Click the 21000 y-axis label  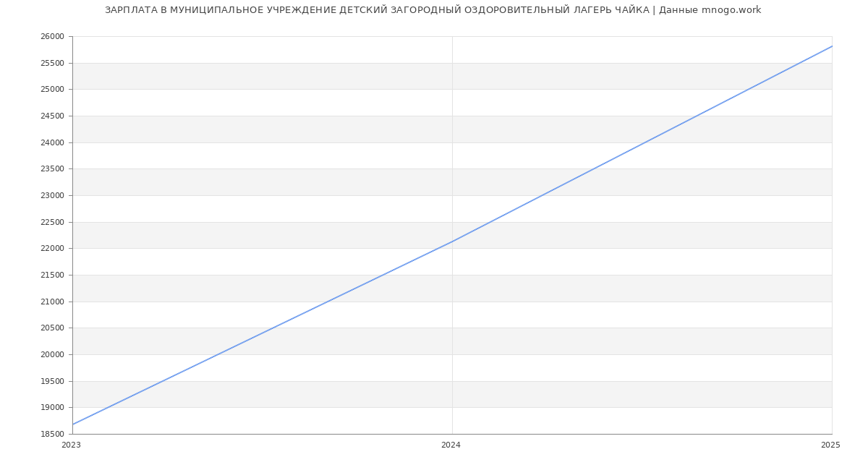(53, 302)
